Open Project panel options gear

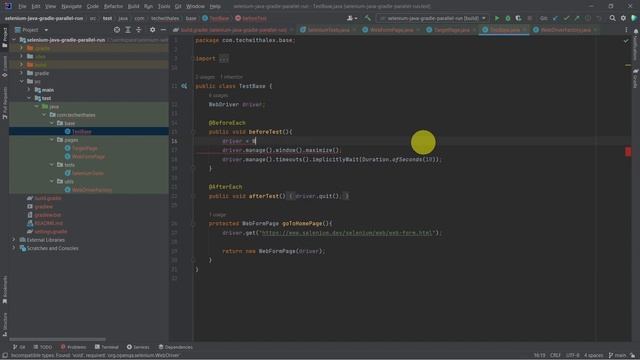[152, 30]
